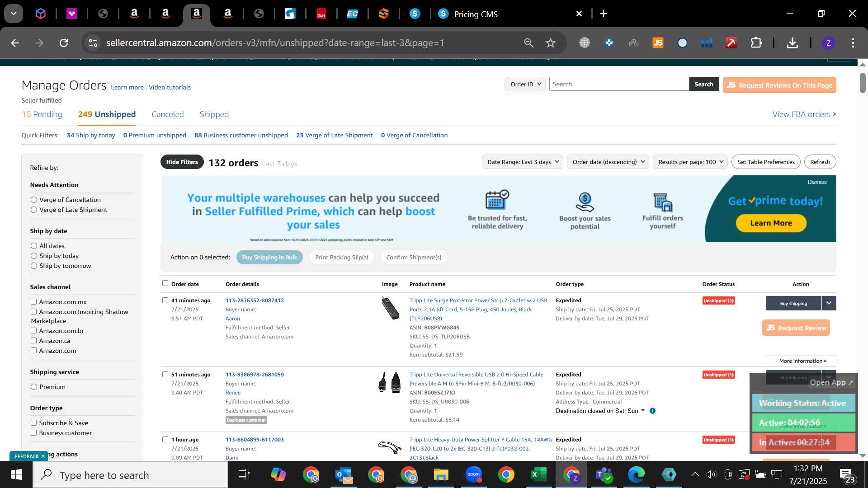This screenshot has width=868, height=488.
Task: Switch to the Shipped tab
Action: tap(214, 114)
